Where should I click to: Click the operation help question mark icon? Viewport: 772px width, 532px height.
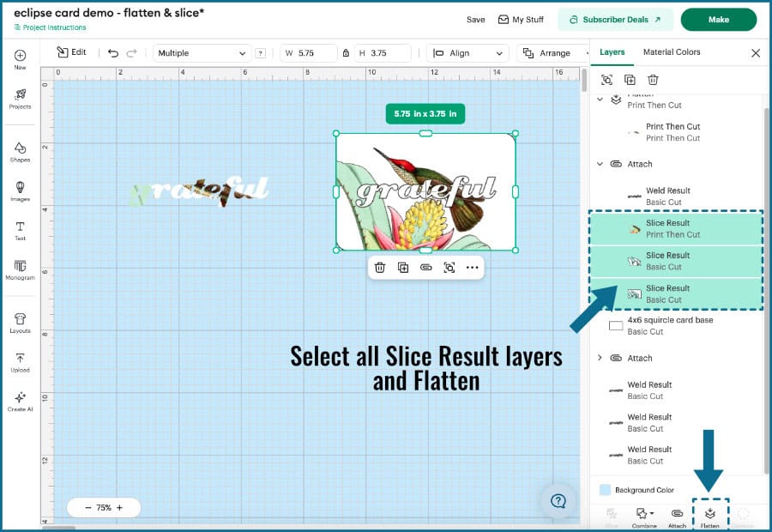(261, 53)
